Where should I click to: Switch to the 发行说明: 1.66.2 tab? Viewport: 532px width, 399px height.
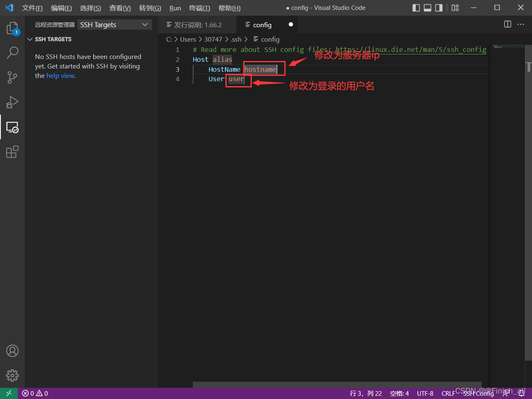click(x=197, y=25)
